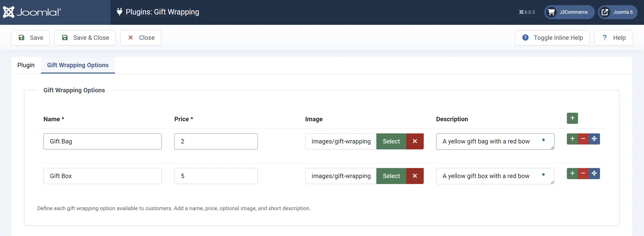Click the Gift Bag description resize grip
The width and height of the screenshot is (644, 236).
[x=552, y=148]
